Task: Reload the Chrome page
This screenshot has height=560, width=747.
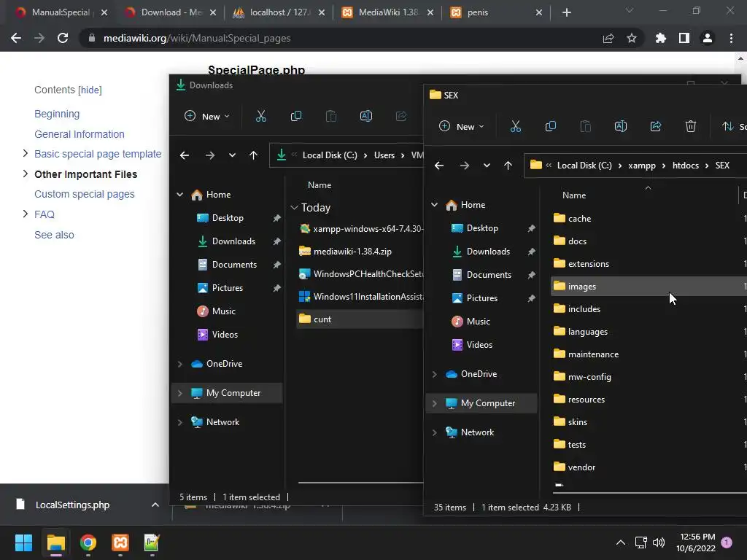Action: click(x=63, y=38)
